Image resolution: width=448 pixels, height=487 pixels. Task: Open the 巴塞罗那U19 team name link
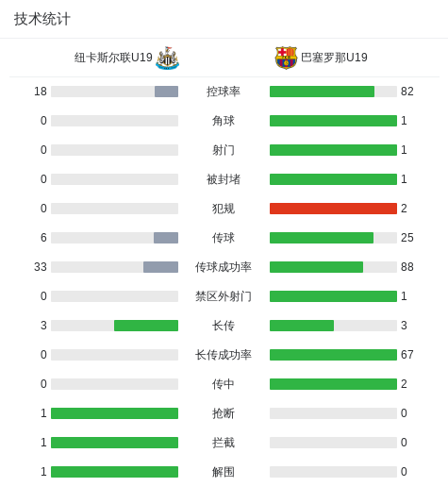click(334, 58)
